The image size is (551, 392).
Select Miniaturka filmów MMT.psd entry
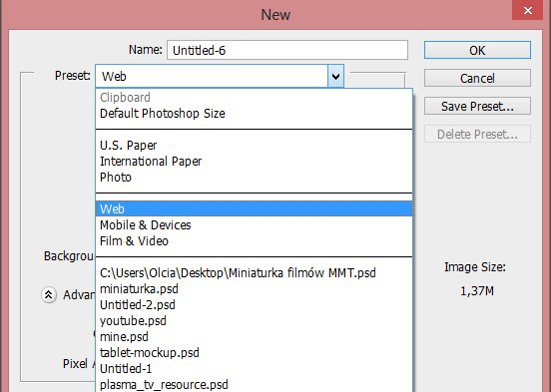(x=254, y=273)
